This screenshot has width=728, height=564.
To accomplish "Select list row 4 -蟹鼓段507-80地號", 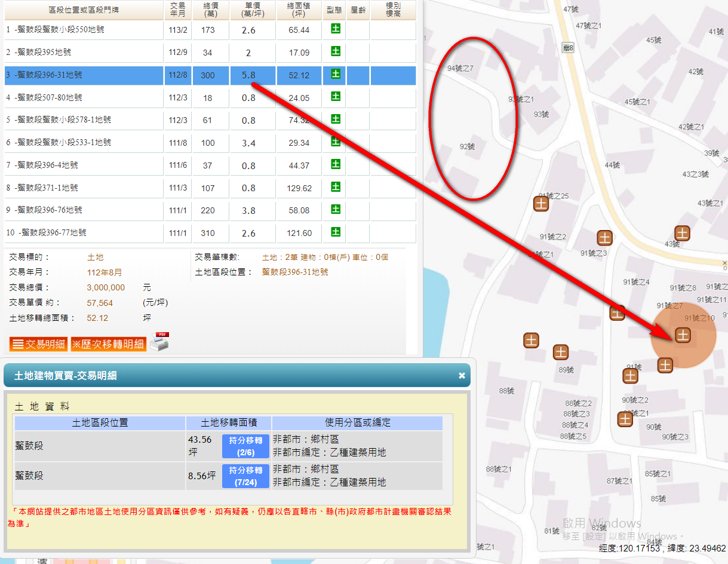I will tap(210, 97).
